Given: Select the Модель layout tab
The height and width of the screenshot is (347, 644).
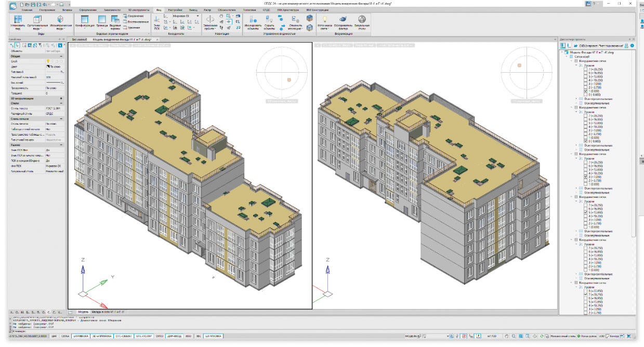Looking at the screenshot, I should point(83,312).
